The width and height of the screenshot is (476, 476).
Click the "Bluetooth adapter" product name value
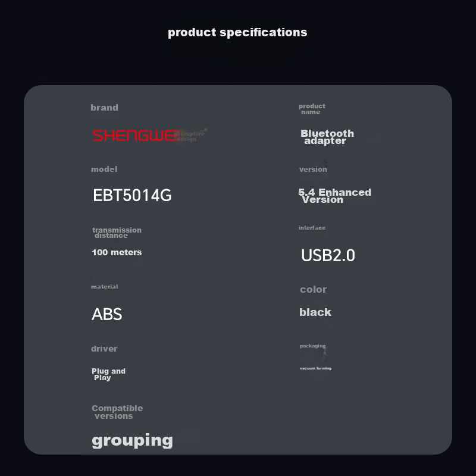(327, 137)
